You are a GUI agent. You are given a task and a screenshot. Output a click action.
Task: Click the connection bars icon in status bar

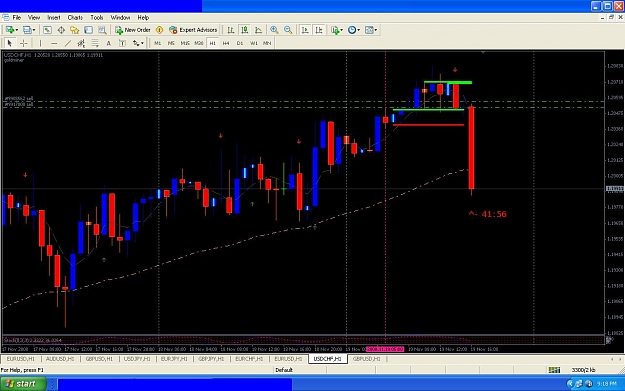click(554, 370)
